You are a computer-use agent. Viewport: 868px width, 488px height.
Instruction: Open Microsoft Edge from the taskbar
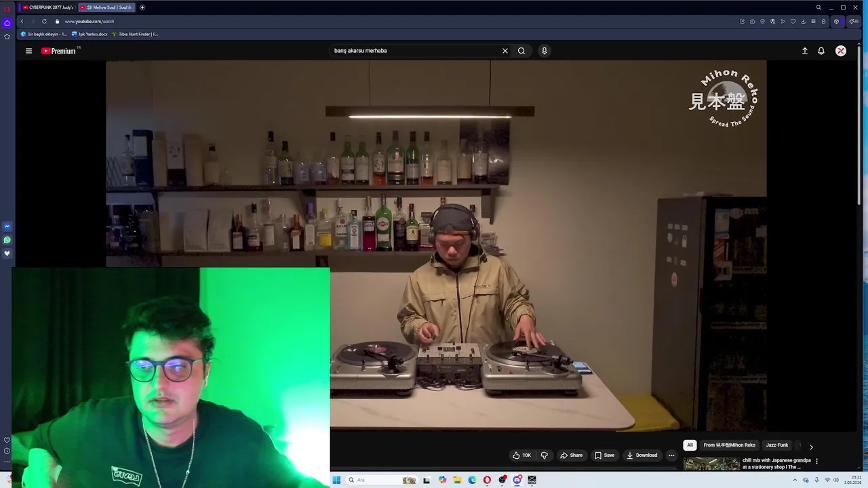(472, 480)
